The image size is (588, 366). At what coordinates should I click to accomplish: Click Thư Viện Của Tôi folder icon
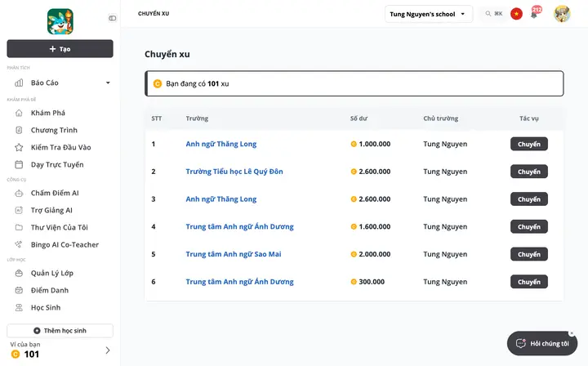19,227
